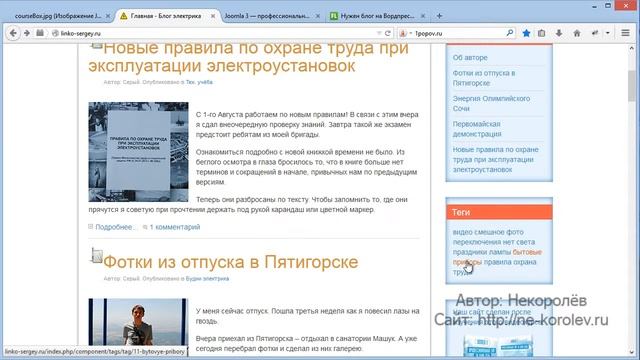The image size is (640, 360).
Task: Open the search engine selector dropdown
Action: [405, 33]
